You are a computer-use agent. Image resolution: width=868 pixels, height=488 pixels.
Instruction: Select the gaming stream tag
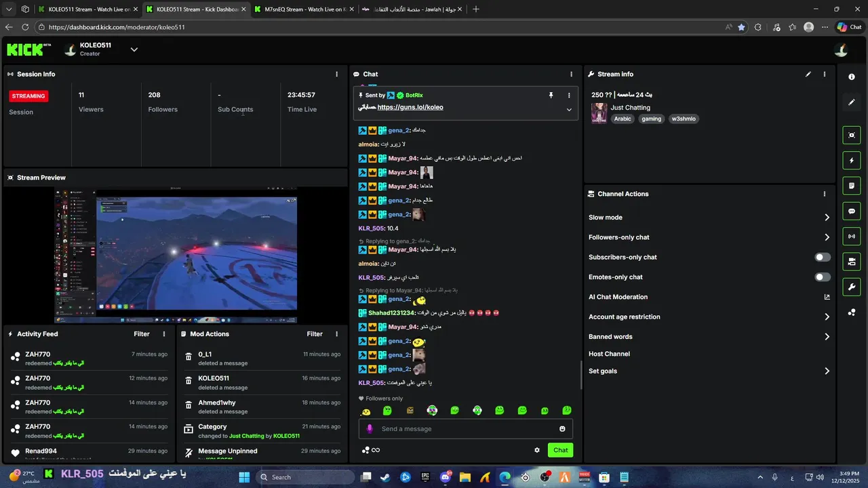coord(651,119)
